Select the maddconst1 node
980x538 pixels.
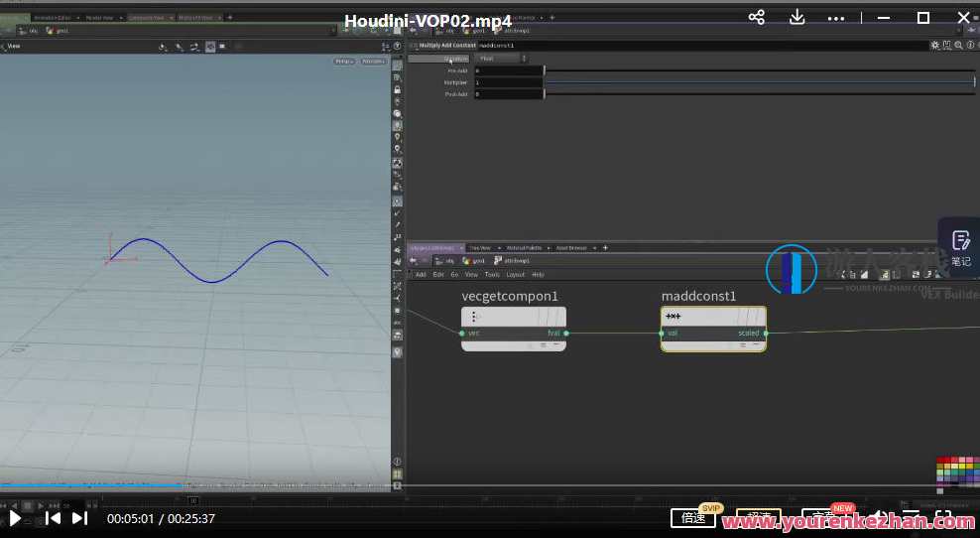(x=713, y=330)
